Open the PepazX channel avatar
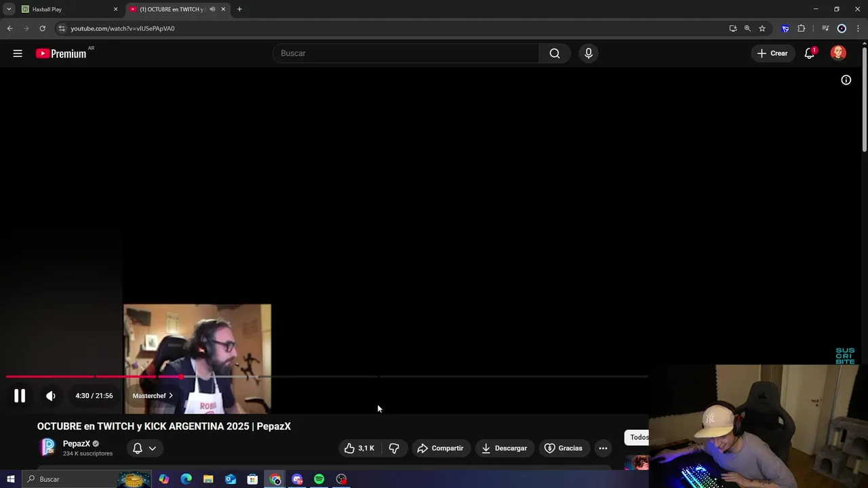The height and width of the screenshot is (488, 868). (x=48, y=447)
